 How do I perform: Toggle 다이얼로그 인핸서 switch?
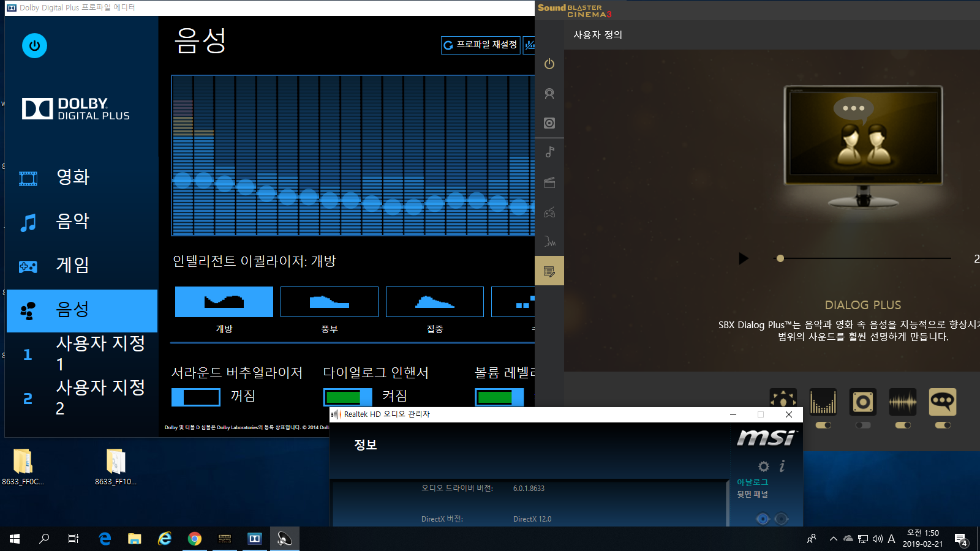tap(347, 397)
